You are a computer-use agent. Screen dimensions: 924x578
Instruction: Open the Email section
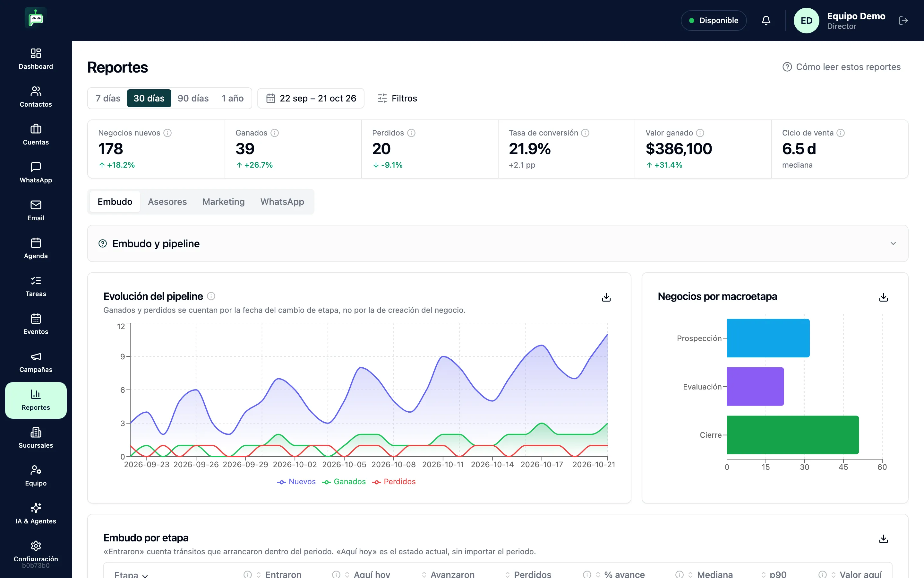(36, 210)
